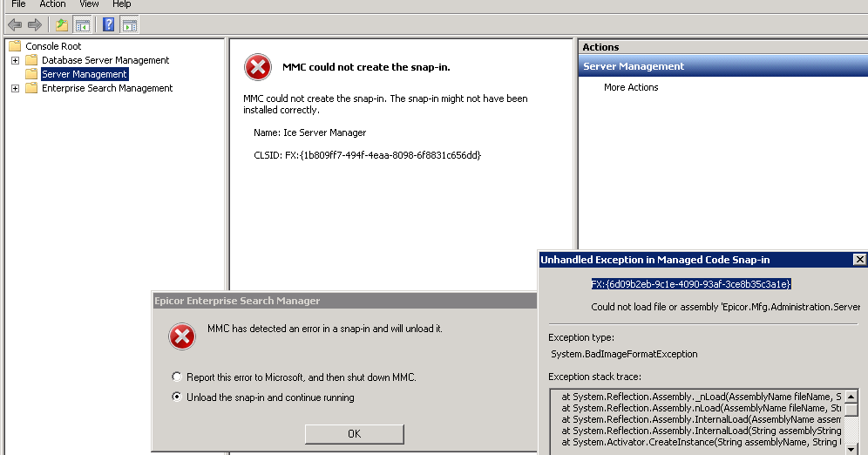Screen dimensions: 868x455
Task: Click the blue Help toolbar icon
Action: (x=108, y=24)
